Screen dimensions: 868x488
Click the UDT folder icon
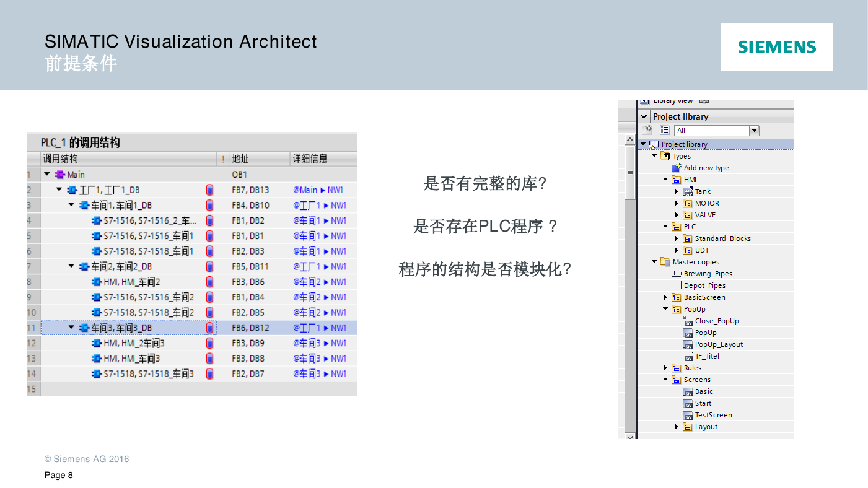point(688,250)
